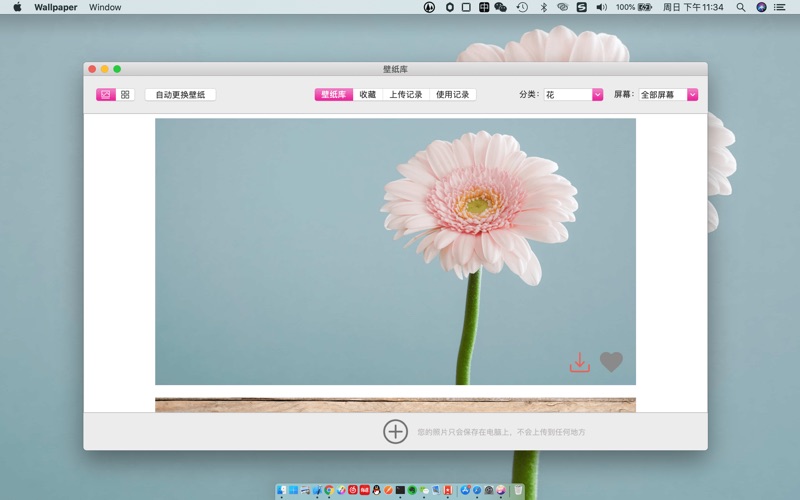Click the 壁纸库 window title

395,69
